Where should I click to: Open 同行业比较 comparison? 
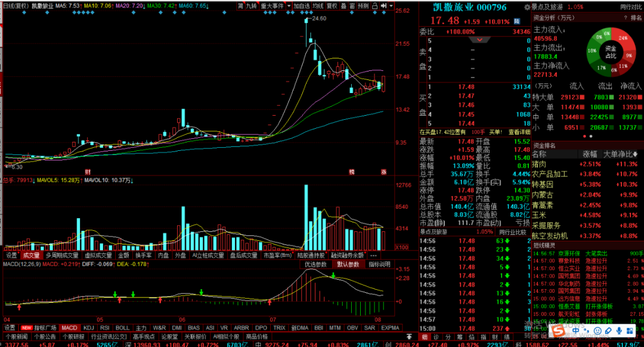(513, 232)
